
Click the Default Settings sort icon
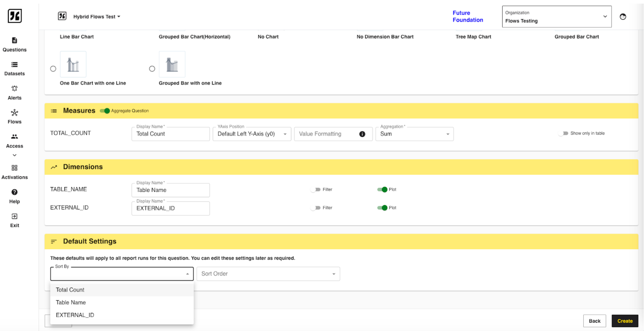(x=54, y=241)
